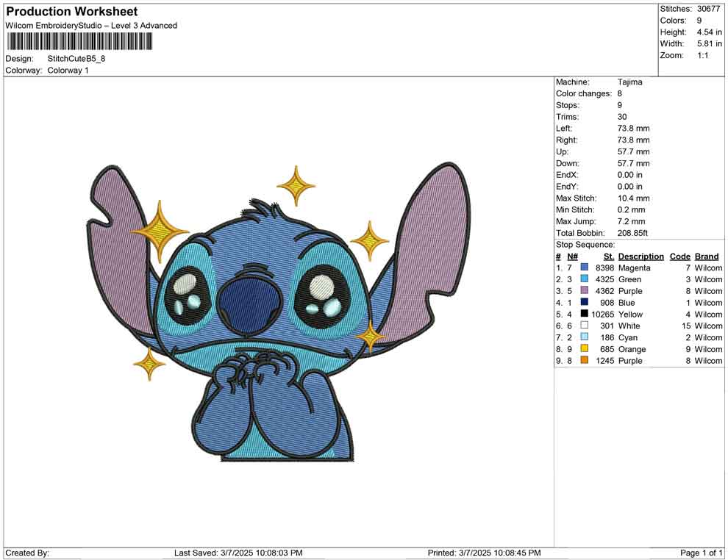Image resolution: width=728 pixels, height=560 pixels.
Task: Select the Color changes label
Action: click(x=584, y=94)
